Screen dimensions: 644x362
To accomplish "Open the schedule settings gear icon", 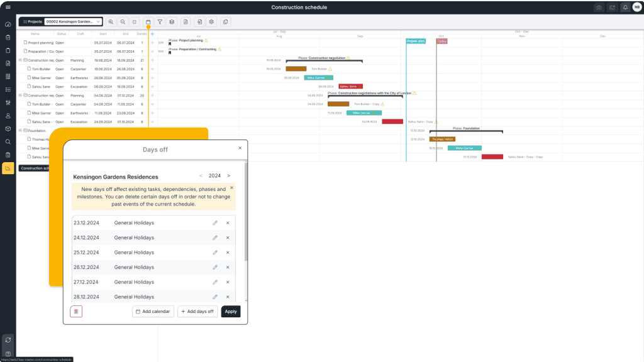I will 212,21.
